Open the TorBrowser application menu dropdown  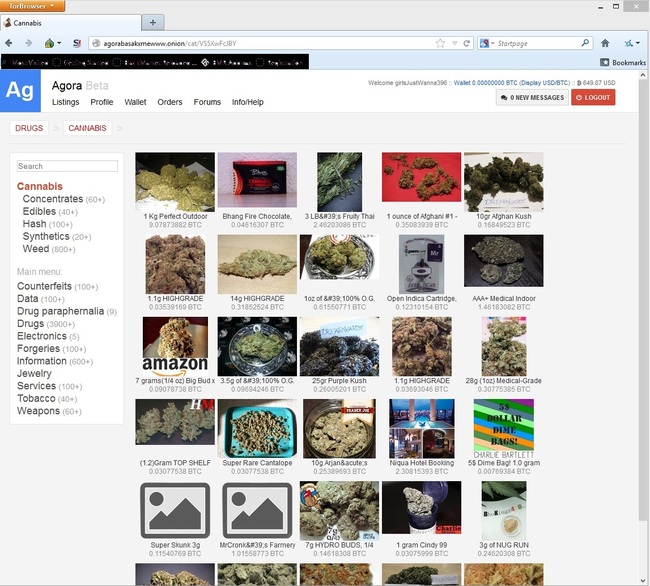pyautogui.click(x=34, y=6)
